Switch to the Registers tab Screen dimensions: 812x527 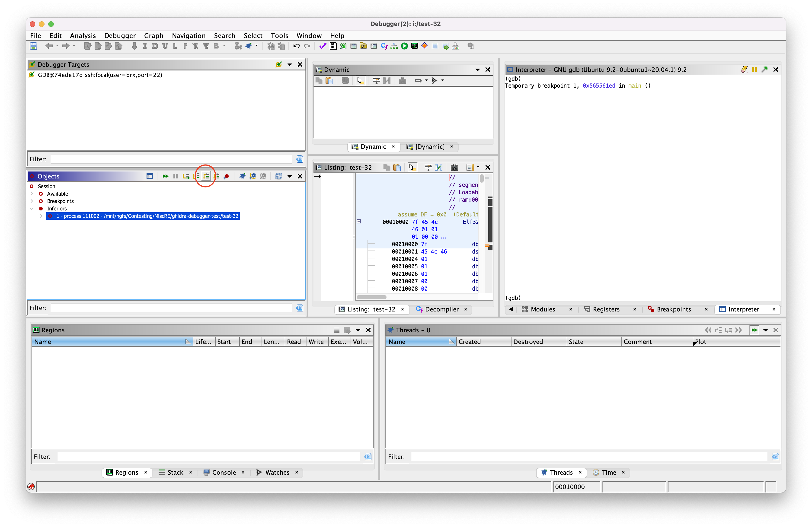pyautogui.click(x=606, y=309)
